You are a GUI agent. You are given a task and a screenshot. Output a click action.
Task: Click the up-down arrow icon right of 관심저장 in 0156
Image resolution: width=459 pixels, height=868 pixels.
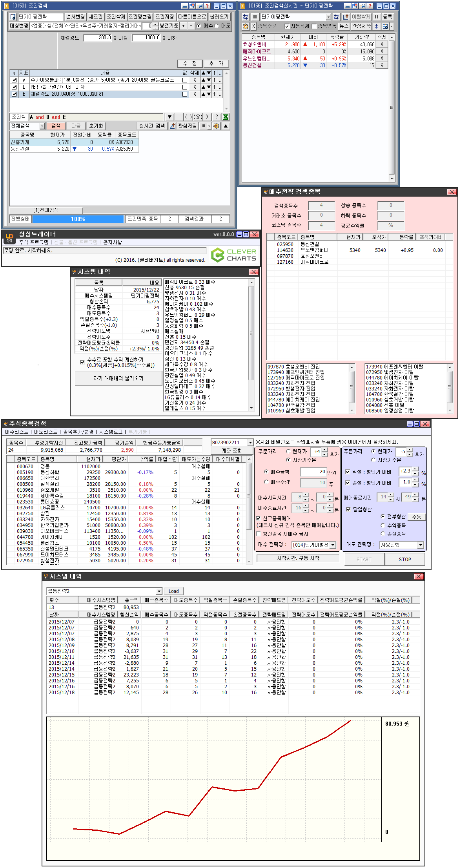point(377,26)
